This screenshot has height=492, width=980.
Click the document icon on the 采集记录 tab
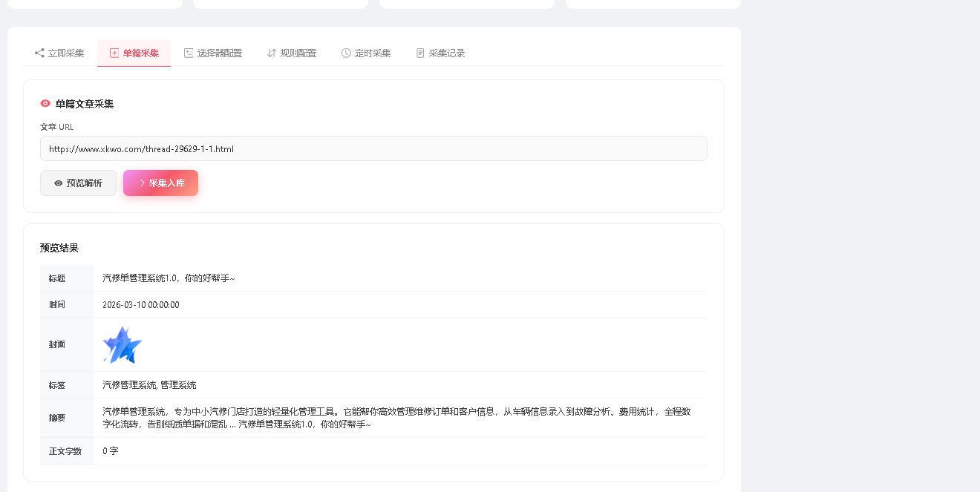coord(419,53)
